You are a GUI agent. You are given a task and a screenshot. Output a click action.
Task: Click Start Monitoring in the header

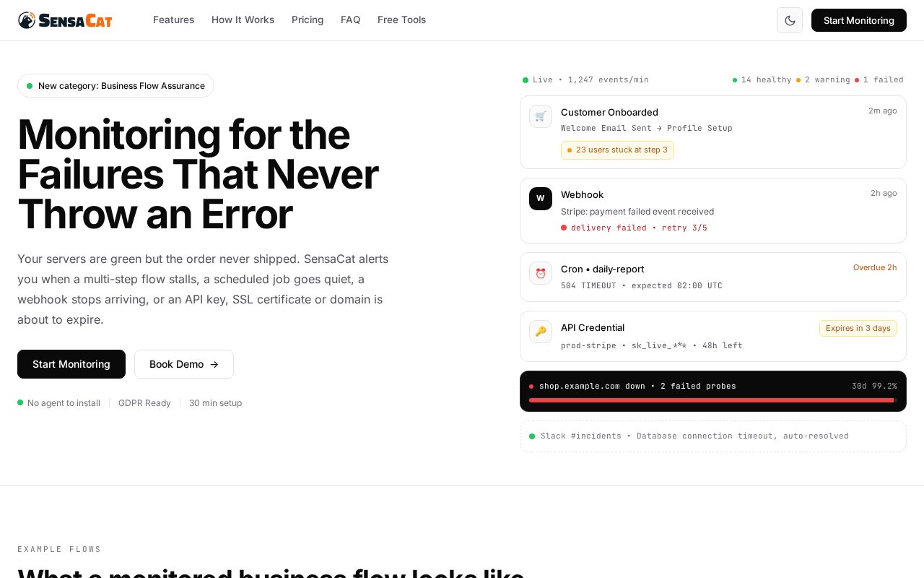pyautogui.click(x=859, y=20)
